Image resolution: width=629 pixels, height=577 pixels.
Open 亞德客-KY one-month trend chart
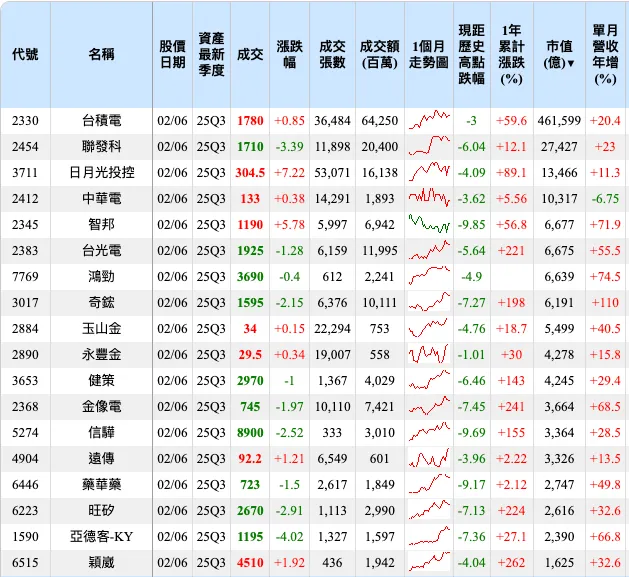pyautogui.click(x=429, y=536)
